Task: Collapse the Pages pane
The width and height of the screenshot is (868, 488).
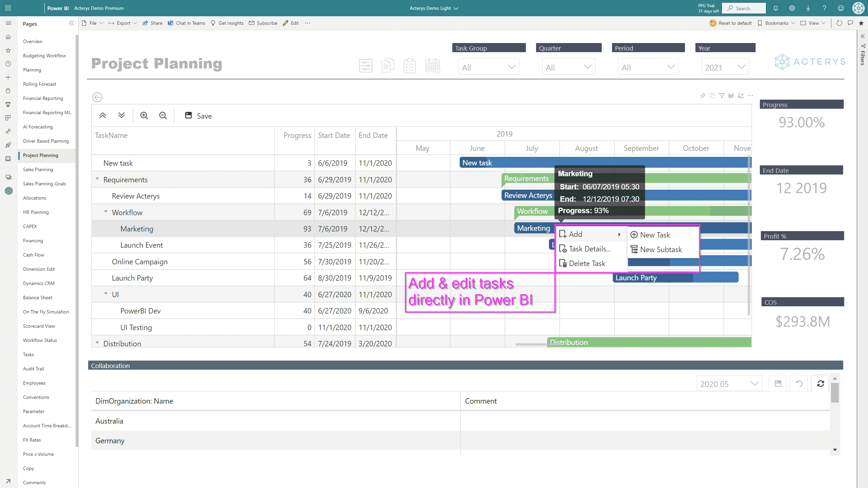Action: point(72,23)
